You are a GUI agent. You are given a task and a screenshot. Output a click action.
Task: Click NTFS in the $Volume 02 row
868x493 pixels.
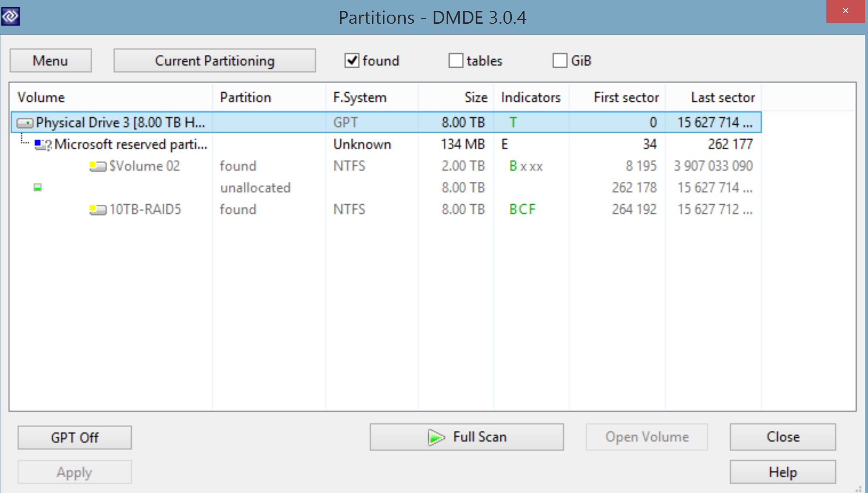click(349, 166)
